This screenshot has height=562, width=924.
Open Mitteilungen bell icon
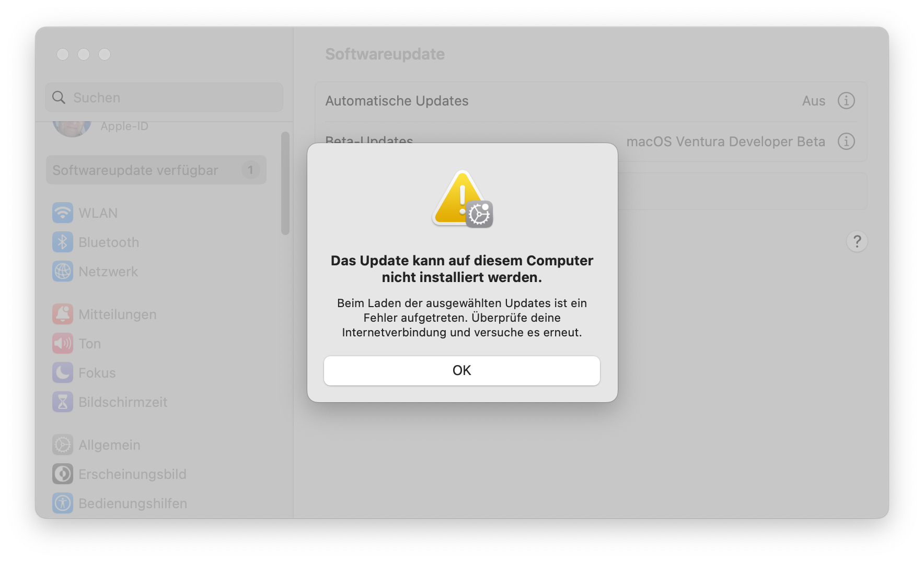pyautogui.click(x=63, y=314)
